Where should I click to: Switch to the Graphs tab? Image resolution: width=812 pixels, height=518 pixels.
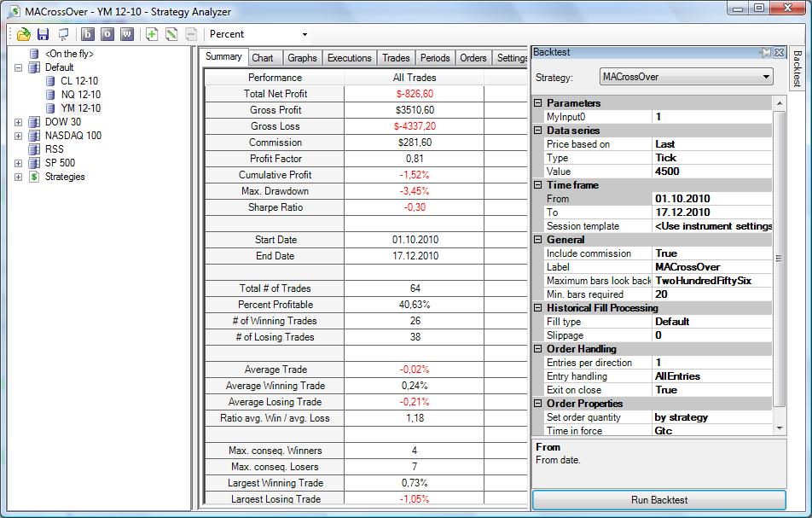(303, 58)
